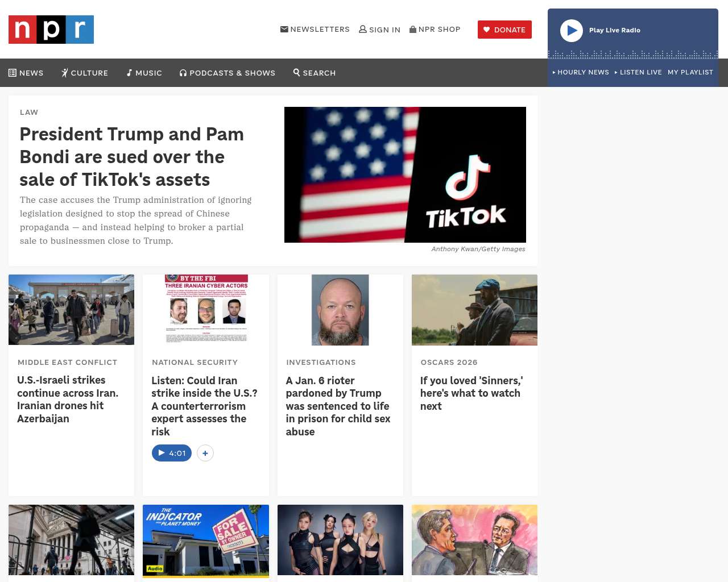
Task: Open My Playlist in the player
Action: 690,72
